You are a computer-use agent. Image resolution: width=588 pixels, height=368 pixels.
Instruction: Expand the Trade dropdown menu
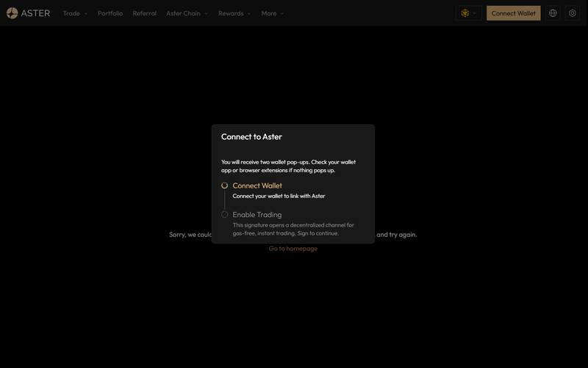tap(75, 13)
